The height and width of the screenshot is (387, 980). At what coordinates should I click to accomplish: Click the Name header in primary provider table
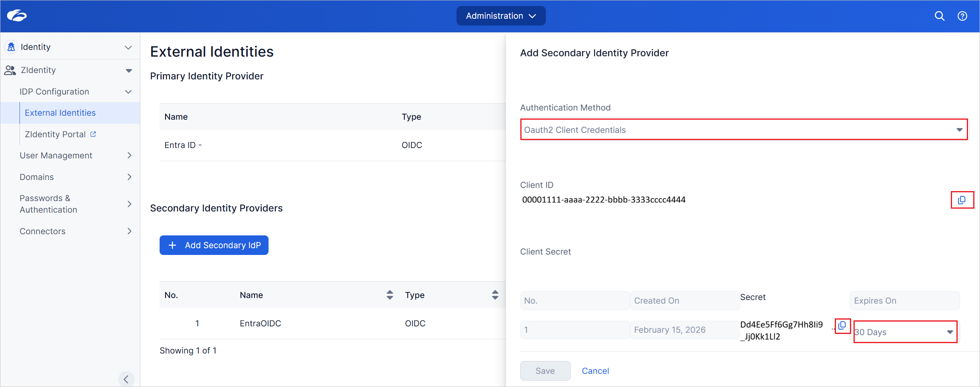[176, 117]
